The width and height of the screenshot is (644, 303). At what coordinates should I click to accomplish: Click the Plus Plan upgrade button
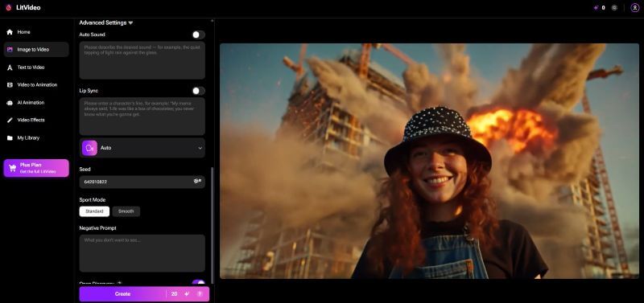(36, 168)
